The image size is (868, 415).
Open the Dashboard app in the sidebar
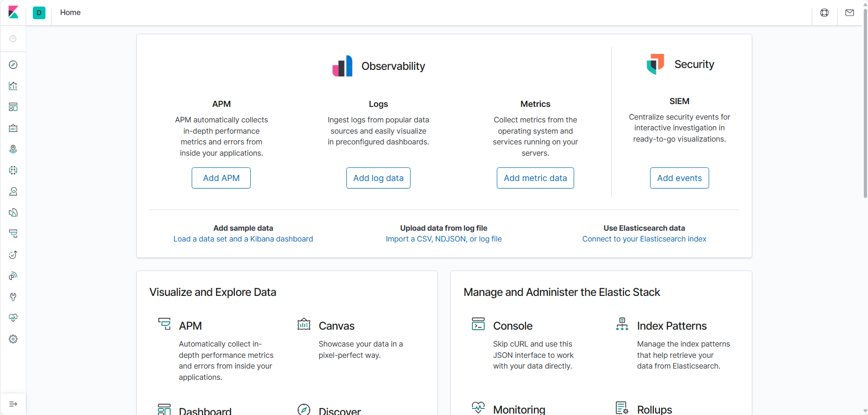tap(13, 107)
